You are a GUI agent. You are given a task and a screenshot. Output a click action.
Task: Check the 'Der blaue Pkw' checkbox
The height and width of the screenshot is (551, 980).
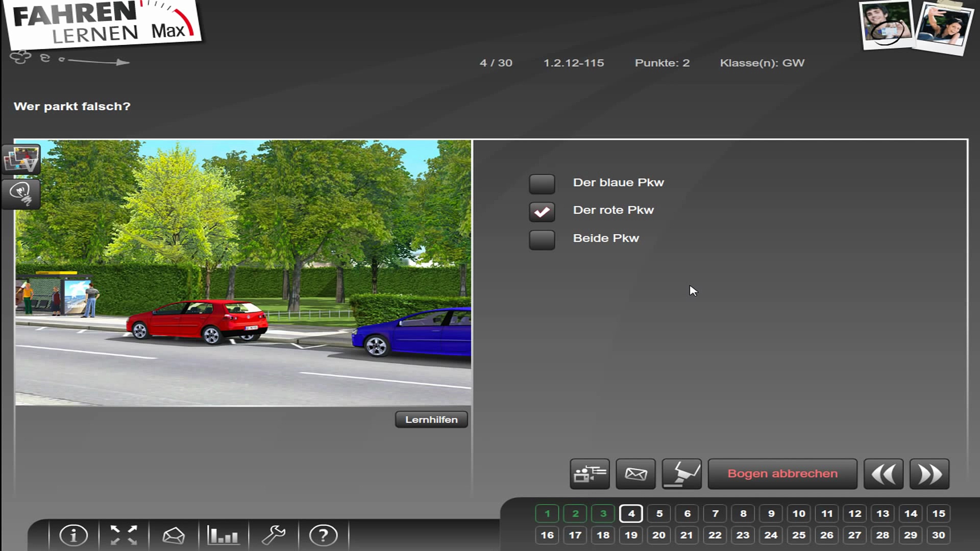pos(542,184)
